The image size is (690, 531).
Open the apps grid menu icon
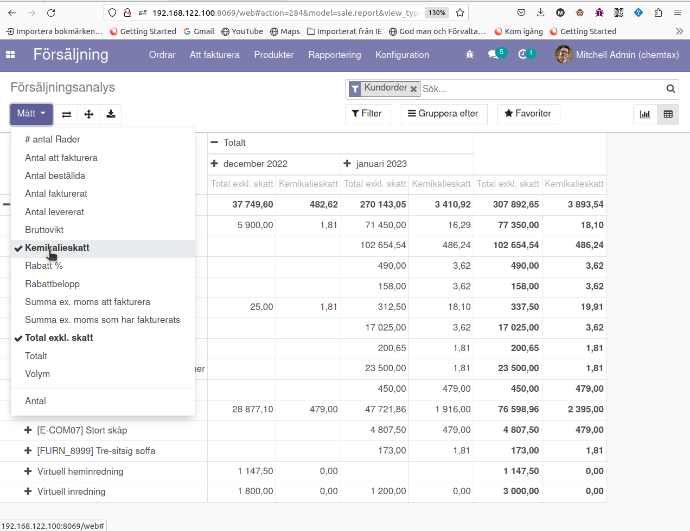coord(12,55)
